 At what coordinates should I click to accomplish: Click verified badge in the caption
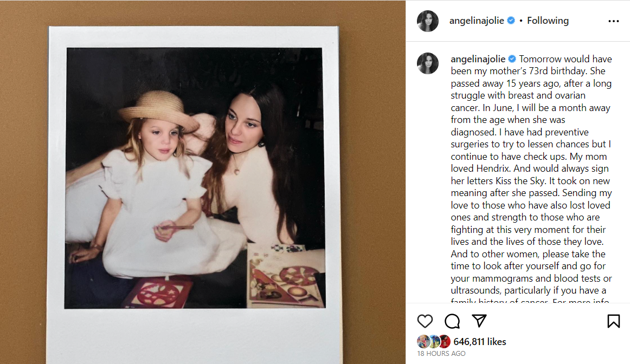(512, 59)
